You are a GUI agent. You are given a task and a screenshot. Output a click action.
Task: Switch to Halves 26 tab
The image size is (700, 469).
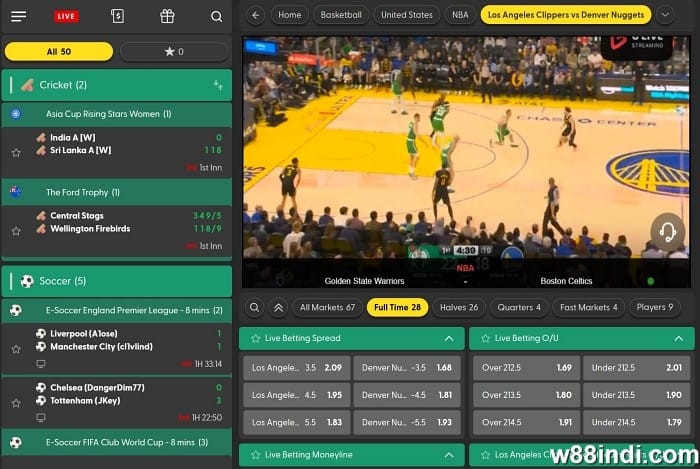459,307
